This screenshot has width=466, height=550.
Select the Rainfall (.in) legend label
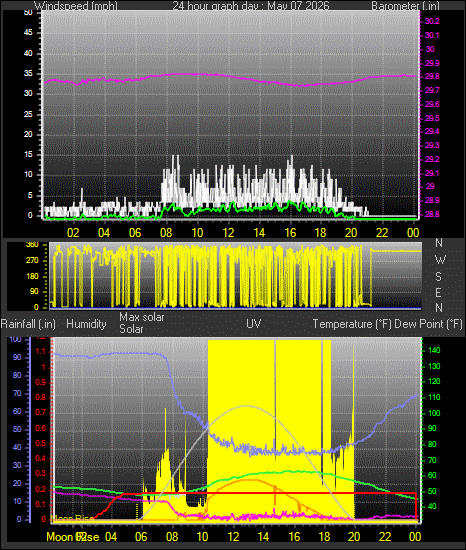pyautogui.click(x=28, y=324)
